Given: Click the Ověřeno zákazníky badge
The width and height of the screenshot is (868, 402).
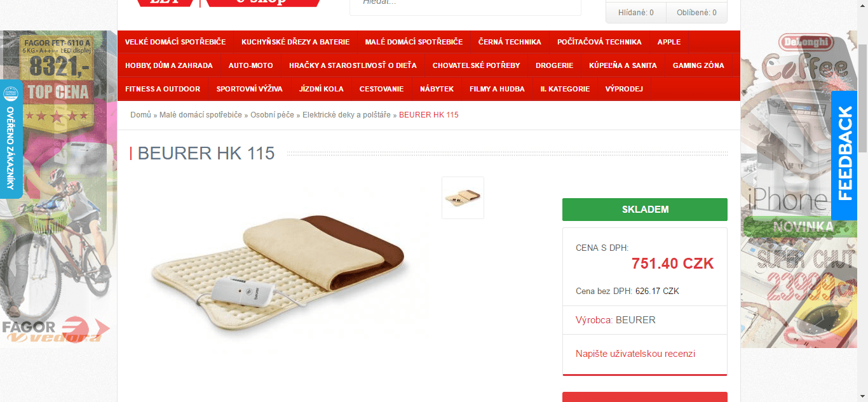Looking at the screenshot, I should click(x=11, y=138).
